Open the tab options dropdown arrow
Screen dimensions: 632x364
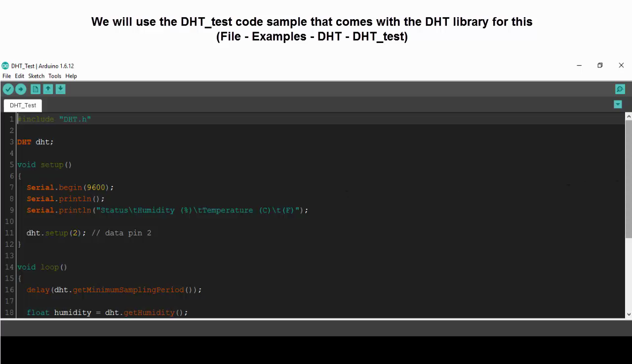point(618,104)
